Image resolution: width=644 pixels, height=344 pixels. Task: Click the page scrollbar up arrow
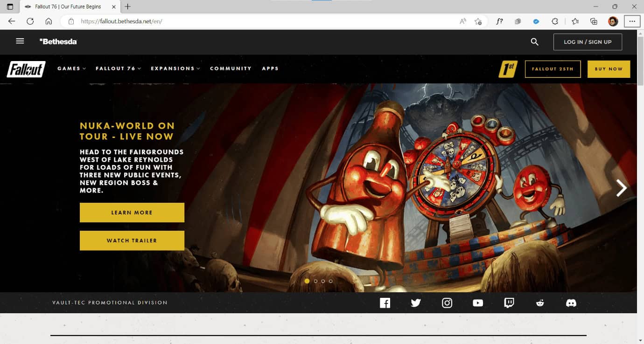click(640, 34)
